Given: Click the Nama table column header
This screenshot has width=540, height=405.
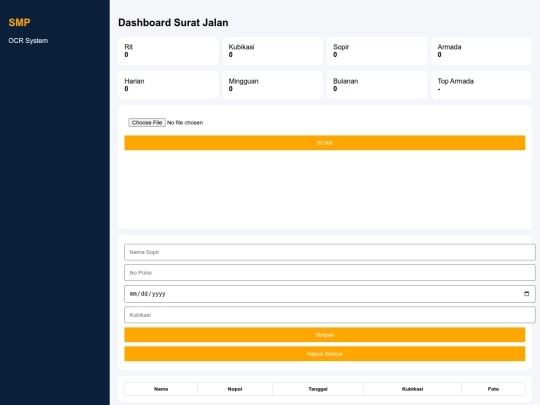Looking at the screenshot, I should [x=161, y=389].
